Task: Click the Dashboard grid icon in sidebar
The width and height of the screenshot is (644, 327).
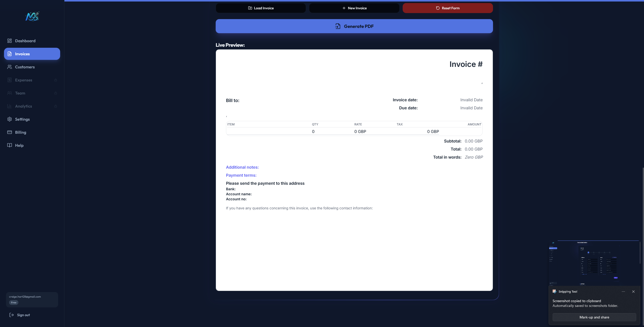Action: [x=10, y=41]
